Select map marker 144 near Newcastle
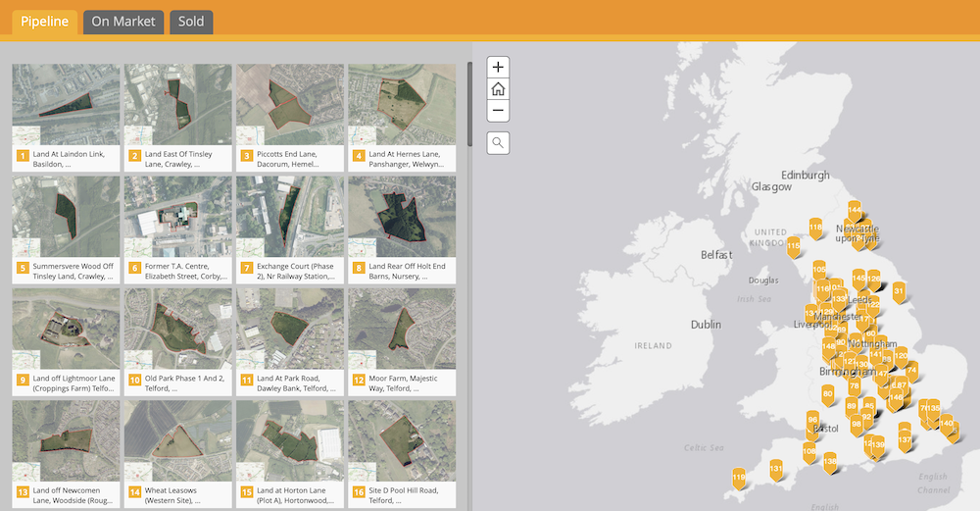This screenshot has width=980, height=511. click(855, 211)
